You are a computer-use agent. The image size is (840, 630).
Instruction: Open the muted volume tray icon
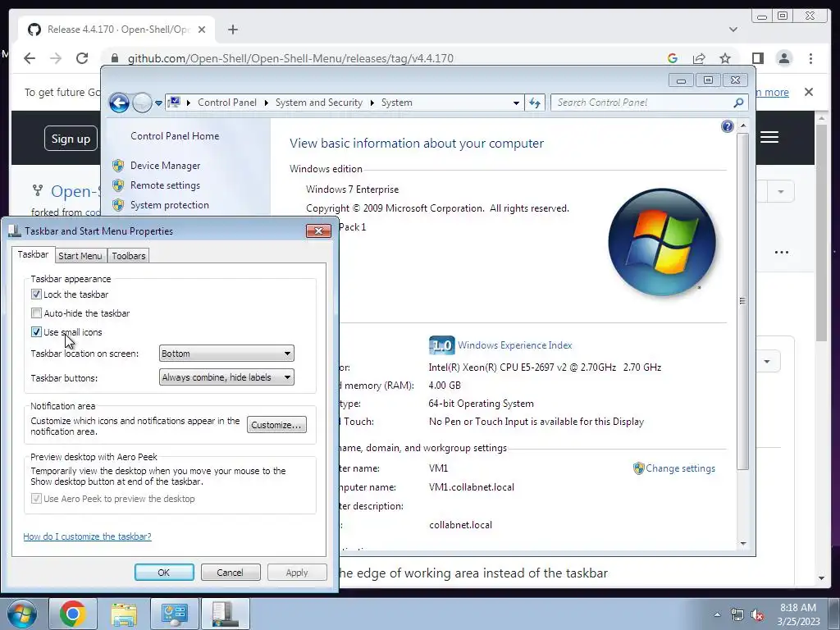(x=757, y=615)
